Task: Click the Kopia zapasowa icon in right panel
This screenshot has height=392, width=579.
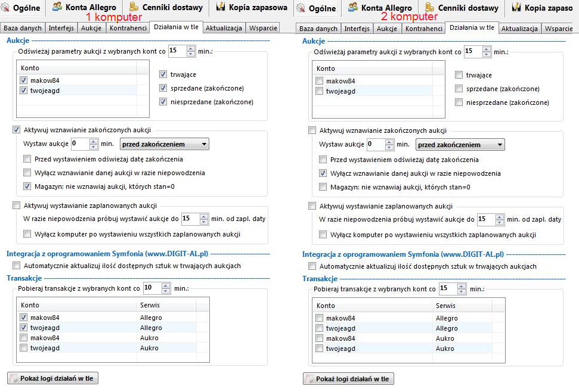Action: point(516,8)
